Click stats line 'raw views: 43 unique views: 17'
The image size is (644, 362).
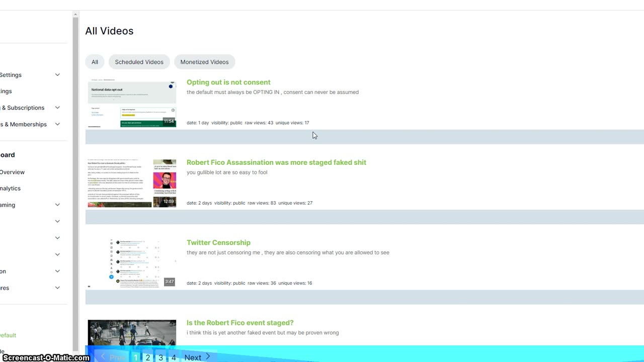pos(277,123)
